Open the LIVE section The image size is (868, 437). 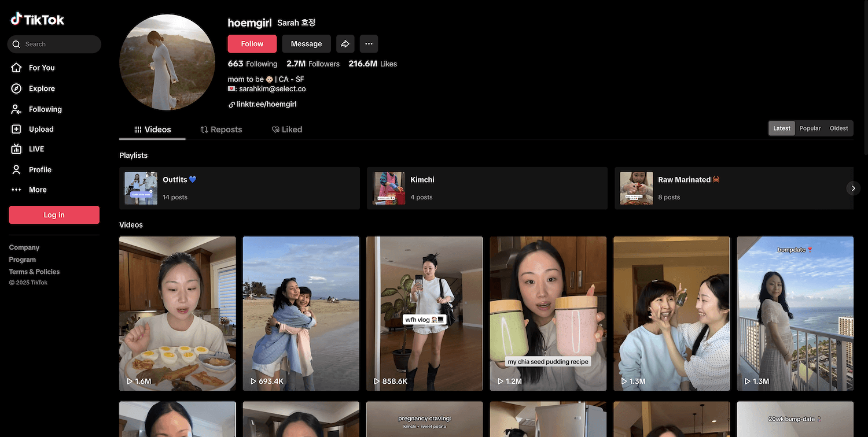pos(36,149)
